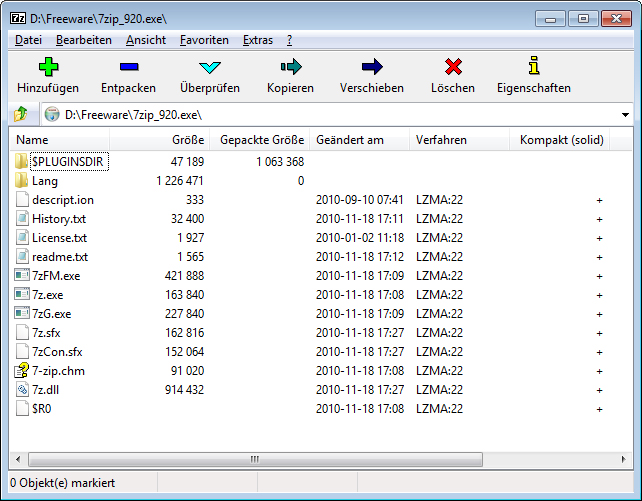Sort by the Größe column header

[x=188, y=140]
